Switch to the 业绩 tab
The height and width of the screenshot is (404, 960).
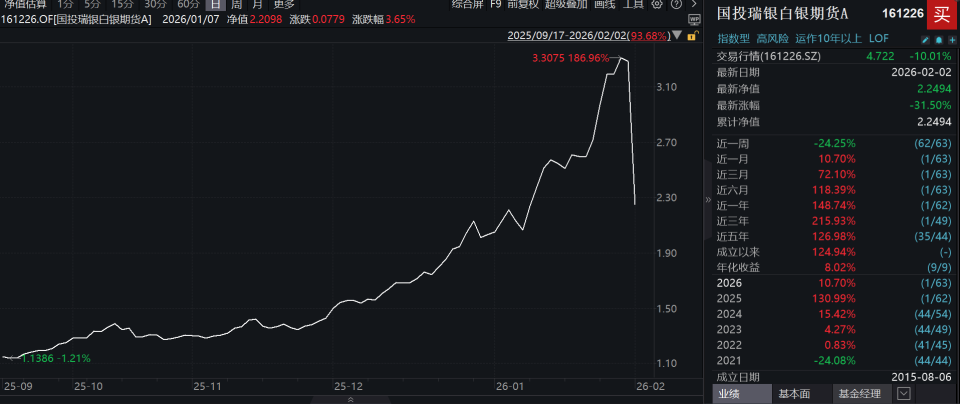[743, 394]
